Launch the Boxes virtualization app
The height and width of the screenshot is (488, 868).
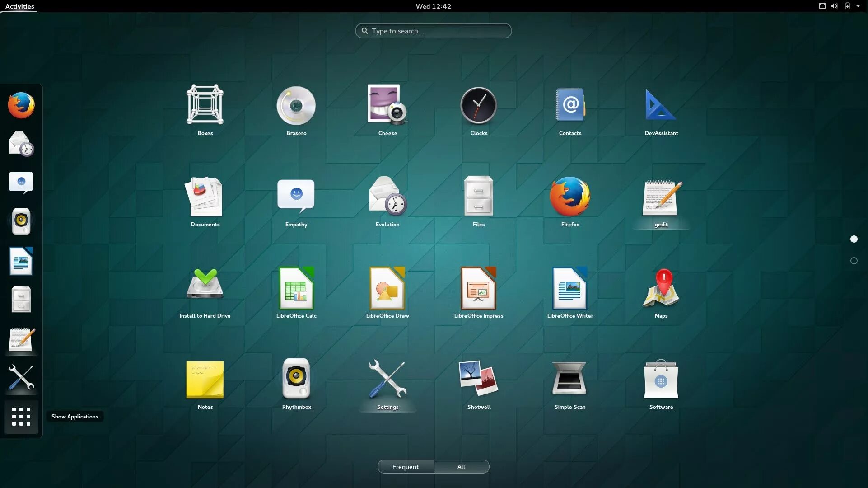[205, 105]
